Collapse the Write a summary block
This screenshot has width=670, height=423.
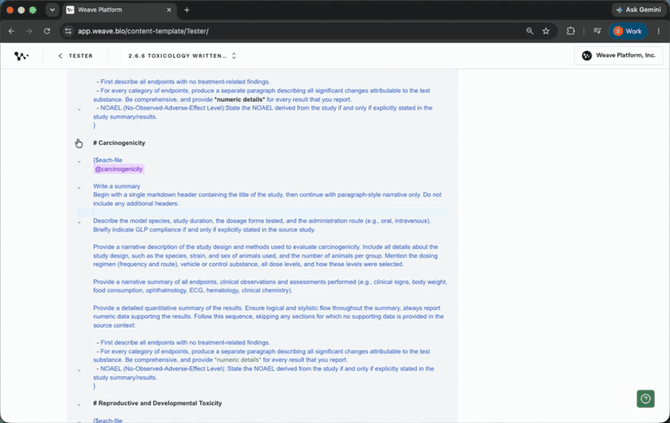click(79, 188)
